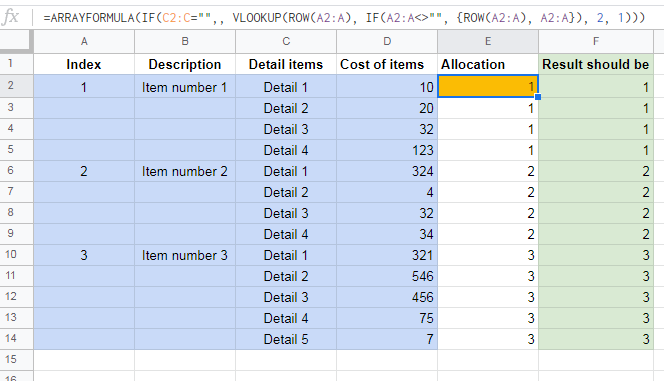664x381 pixels.
Task: Select Index cell containing 1
Action: [84, 87]
